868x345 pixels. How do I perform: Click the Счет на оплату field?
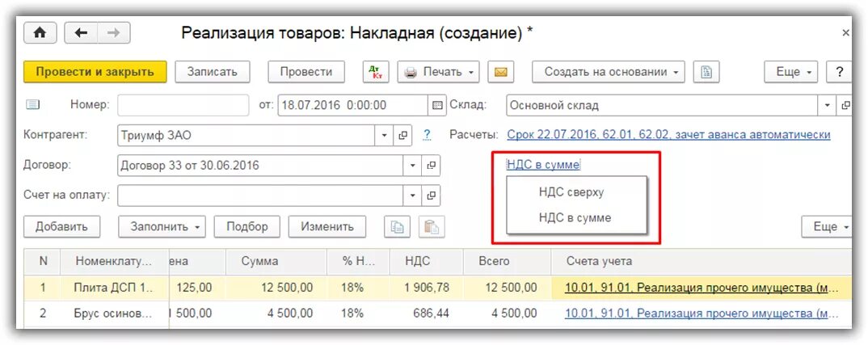click(260, 195)
